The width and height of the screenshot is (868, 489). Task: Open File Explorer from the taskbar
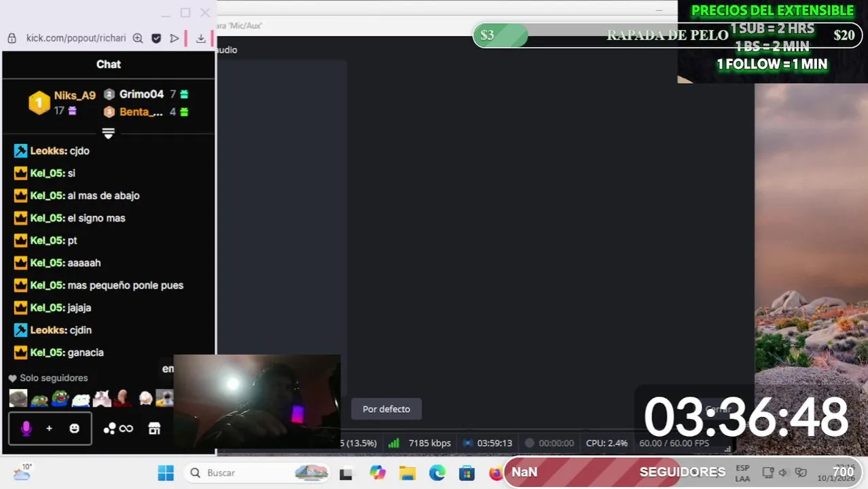407,473
